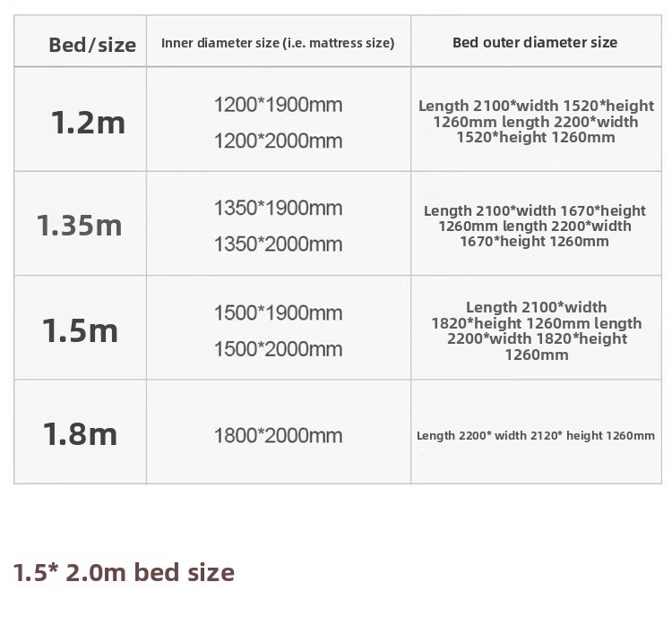This screenshot has height=633, width=672.
Task: Click the 1500*1900mm mattress size
Action: click(278, 313)
